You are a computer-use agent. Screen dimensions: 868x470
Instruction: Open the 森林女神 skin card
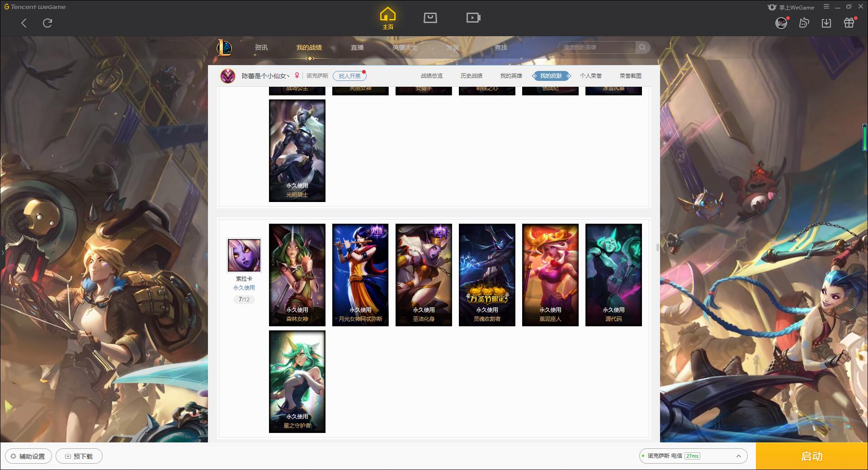(297, 275)
